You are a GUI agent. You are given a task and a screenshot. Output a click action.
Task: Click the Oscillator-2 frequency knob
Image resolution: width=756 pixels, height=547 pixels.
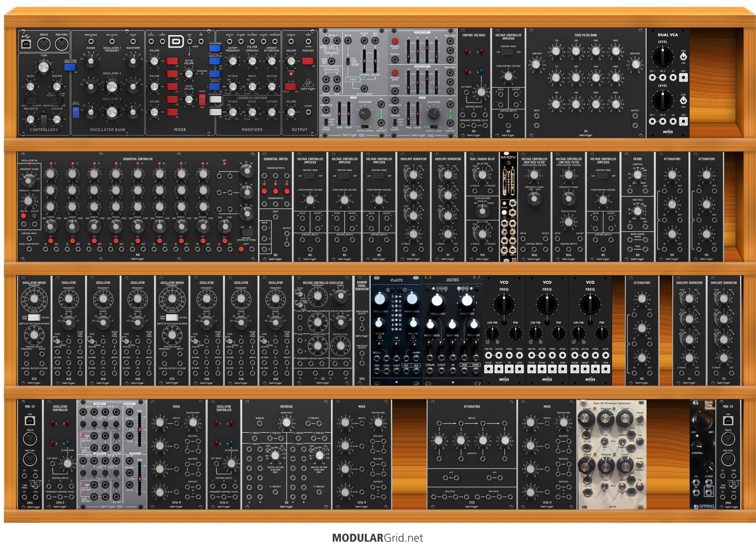[x=111, y=87]
